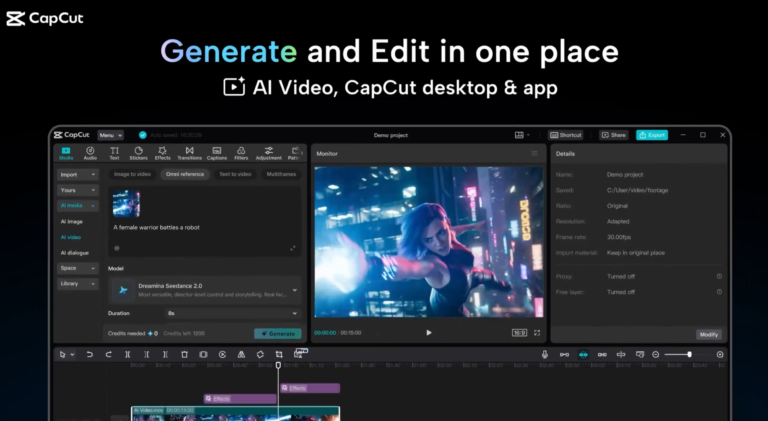Screen dimensions: 768x421
Task: Click the info icon next to Free layer
Action: 719,292
